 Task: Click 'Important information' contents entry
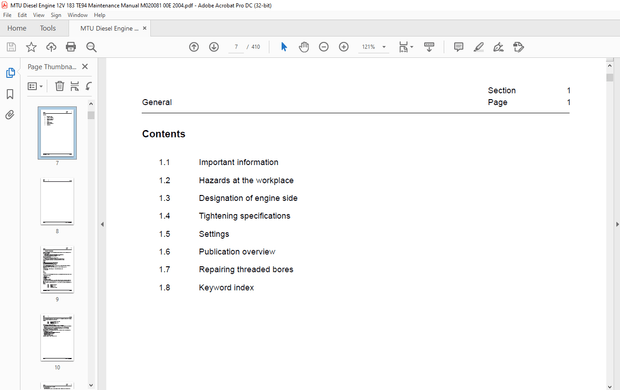click(238, 162)
